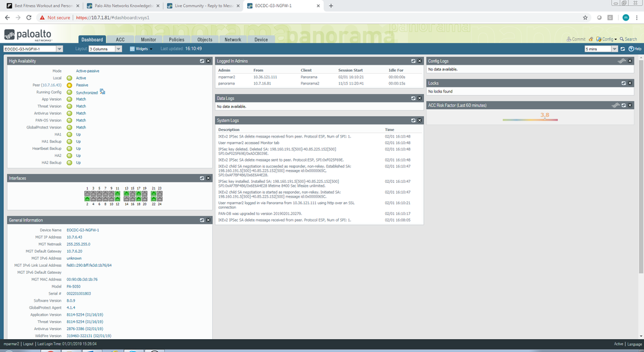Expand the 3 Columns layout dropdown
Viewport: 644px width, 352px height.
119,49
